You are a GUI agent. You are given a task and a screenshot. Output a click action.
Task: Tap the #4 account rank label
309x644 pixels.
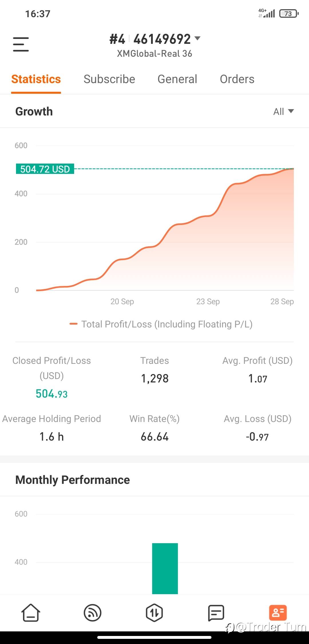tap(117, 39)
